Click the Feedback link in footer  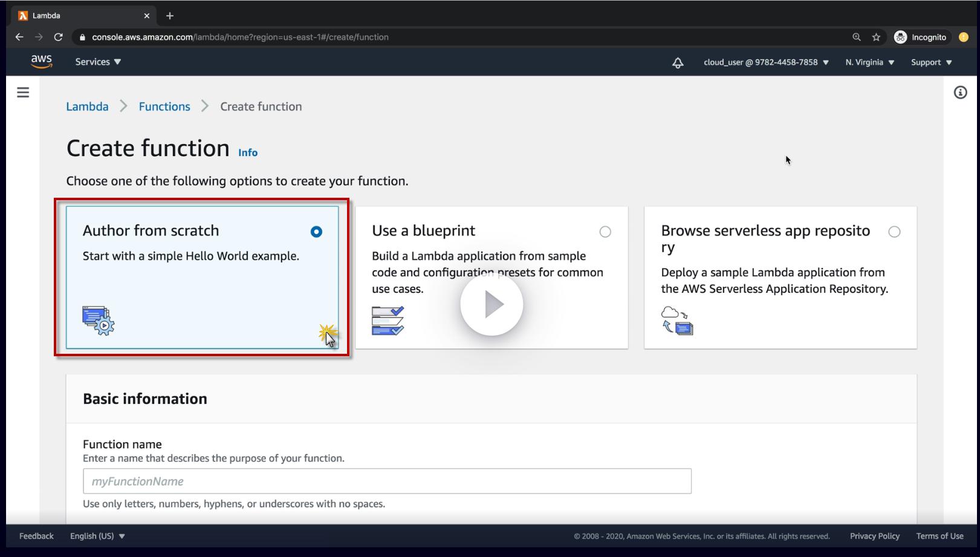(36, 536)
